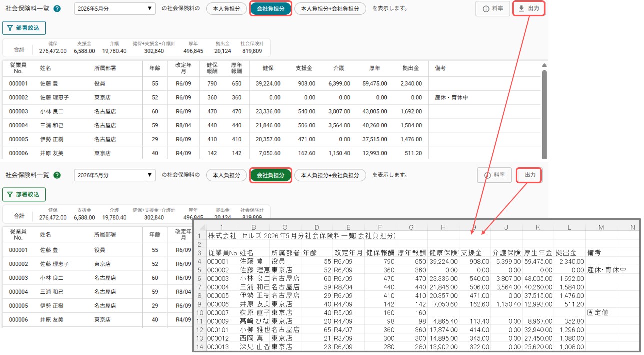This screenshot has width=644, height=355.
Task: Click 276,472.00 健保 total in the green panel
Action: point(53,217)
